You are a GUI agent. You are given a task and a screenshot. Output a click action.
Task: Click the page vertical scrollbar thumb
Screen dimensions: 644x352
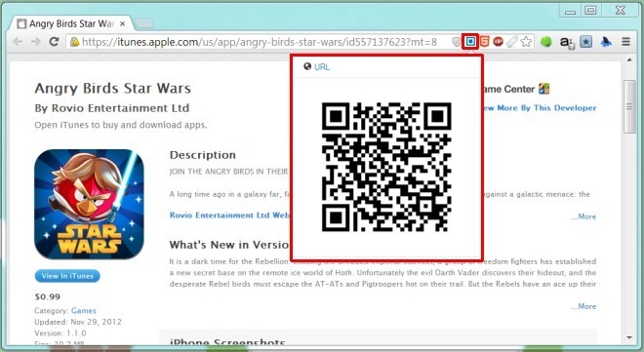tap(628, 106)
